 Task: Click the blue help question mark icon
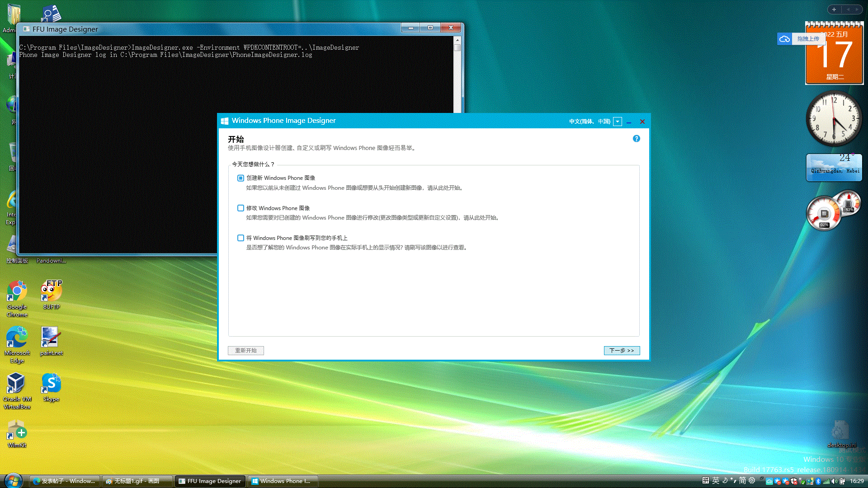(x=636, y=139)
